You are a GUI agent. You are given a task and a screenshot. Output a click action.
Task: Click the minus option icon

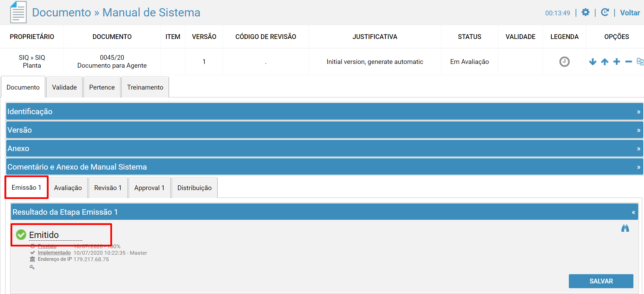(x=629, y=62)
